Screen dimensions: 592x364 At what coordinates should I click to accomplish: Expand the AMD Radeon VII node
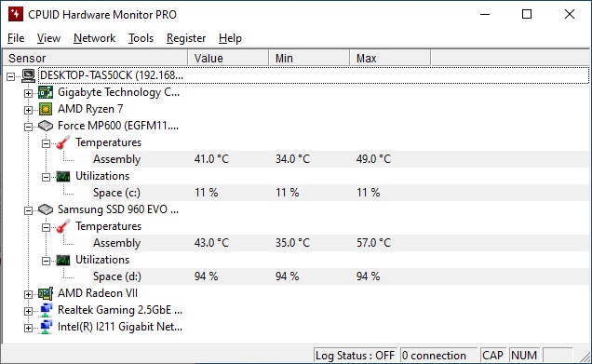point(28,294)
